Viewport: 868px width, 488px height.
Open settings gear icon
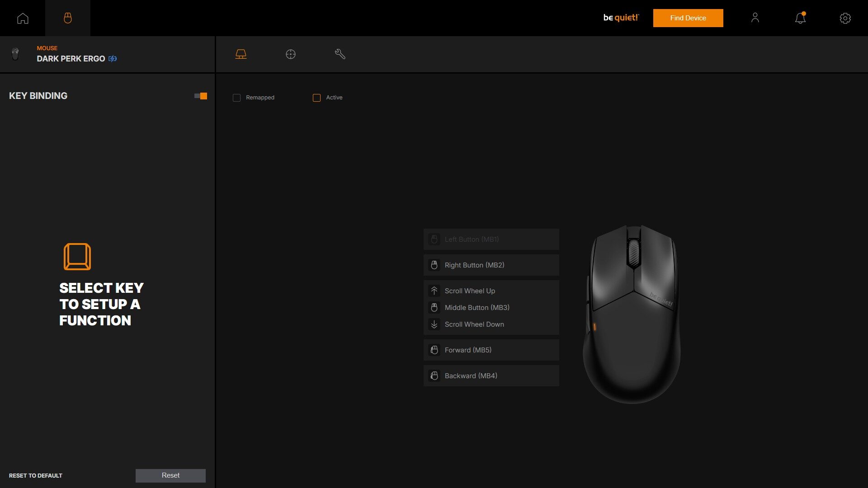(x=845, y=18)
